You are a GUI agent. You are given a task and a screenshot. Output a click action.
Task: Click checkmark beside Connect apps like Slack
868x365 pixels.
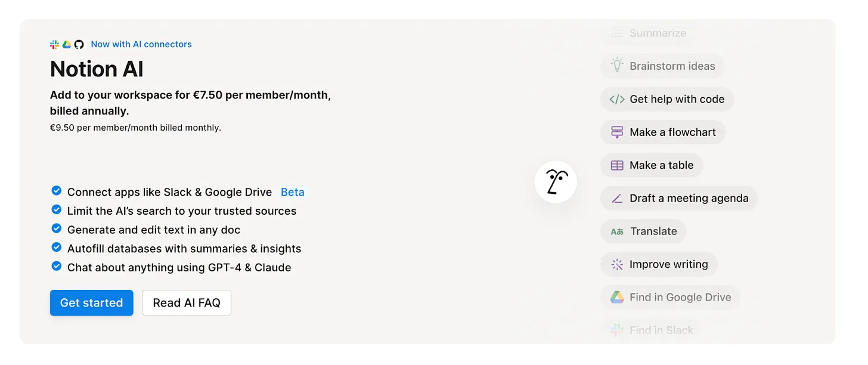[57, 191]
